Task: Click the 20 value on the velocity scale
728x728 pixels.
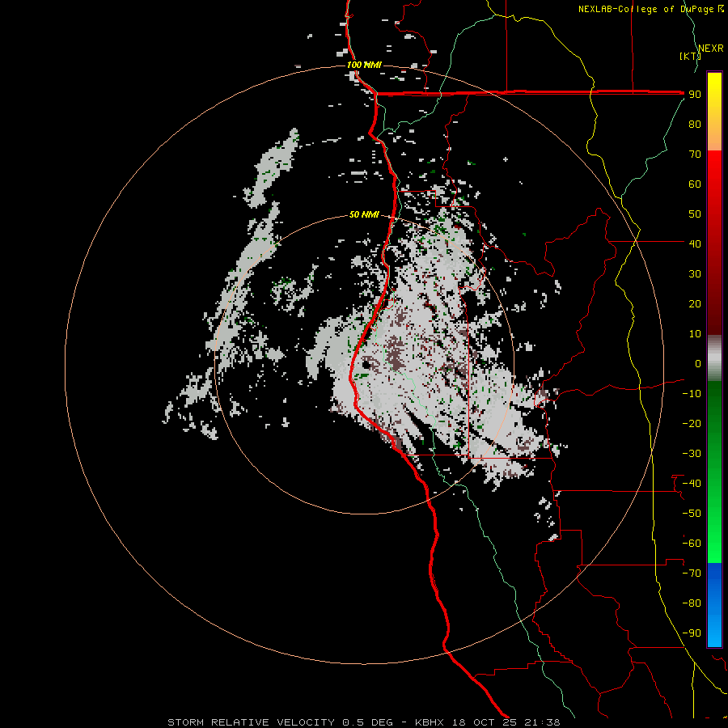Action: pos(695,304)
